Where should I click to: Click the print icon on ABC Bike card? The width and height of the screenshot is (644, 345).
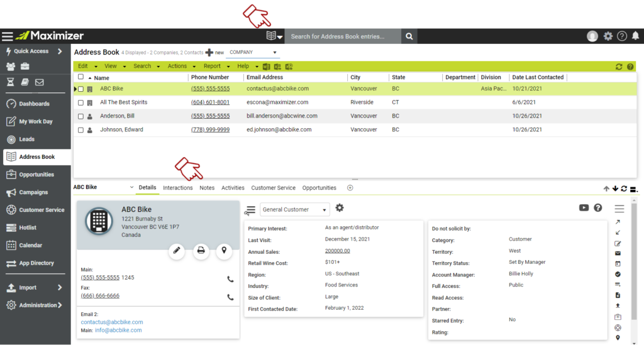(201, 251)
